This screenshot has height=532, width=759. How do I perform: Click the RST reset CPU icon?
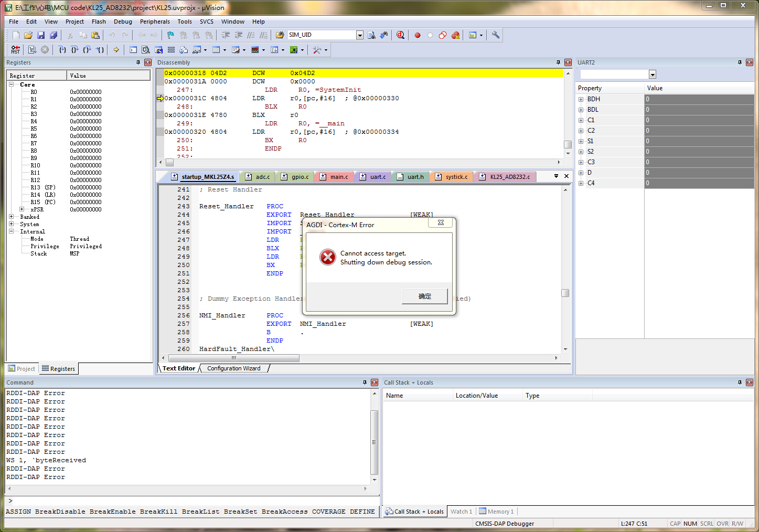16,50
